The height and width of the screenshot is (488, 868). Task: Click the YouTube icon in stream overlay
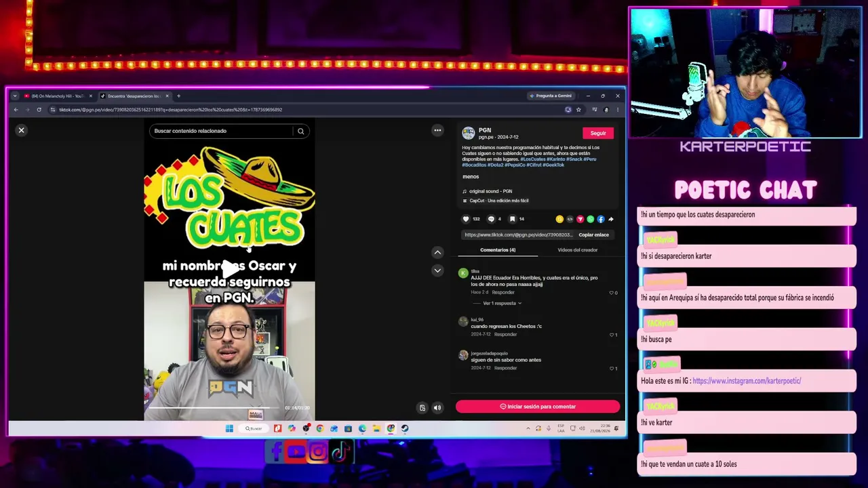pos(296,452)
